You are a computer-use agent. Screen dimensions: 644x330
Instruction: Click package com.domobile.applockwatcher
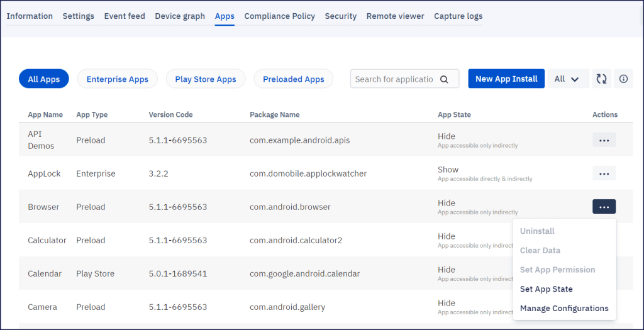[308, 173]
